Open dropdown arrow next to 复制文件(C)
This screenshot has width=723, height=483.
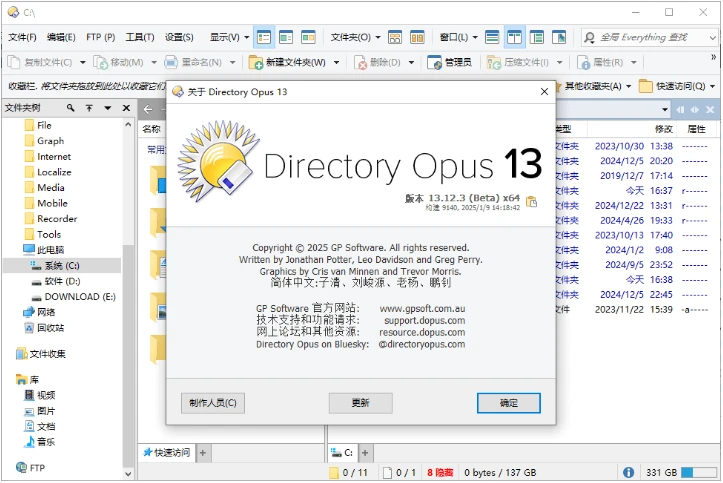[83, 62]
